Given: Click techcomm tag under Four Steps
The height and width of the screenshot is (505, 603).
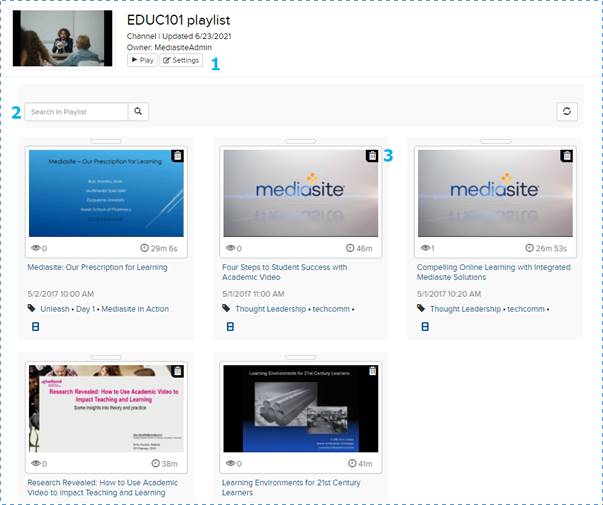Looking at the screenshot, I should point(331,309).
